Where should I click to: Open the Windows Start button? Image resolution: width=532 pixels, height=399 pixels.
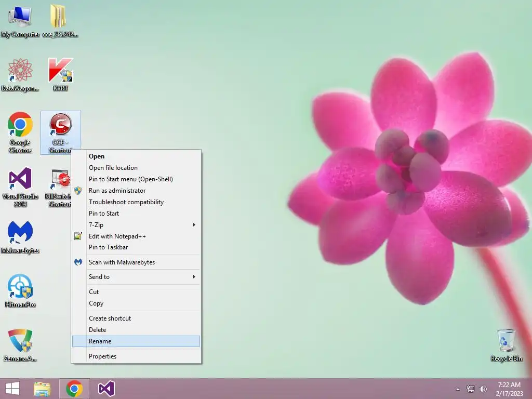[x=12, y=389]
